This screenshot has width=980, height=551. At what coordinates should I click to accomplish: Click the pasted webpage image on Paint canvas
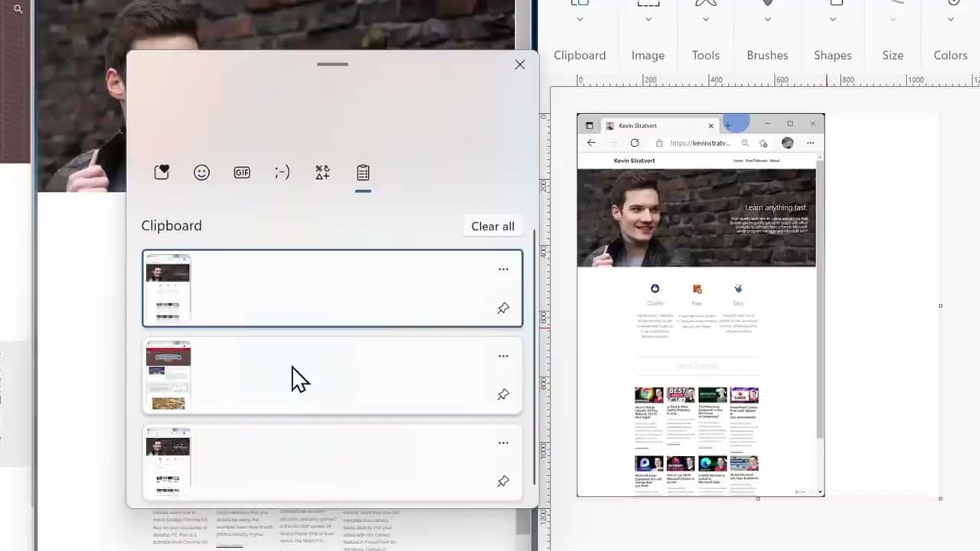point(701,305)
